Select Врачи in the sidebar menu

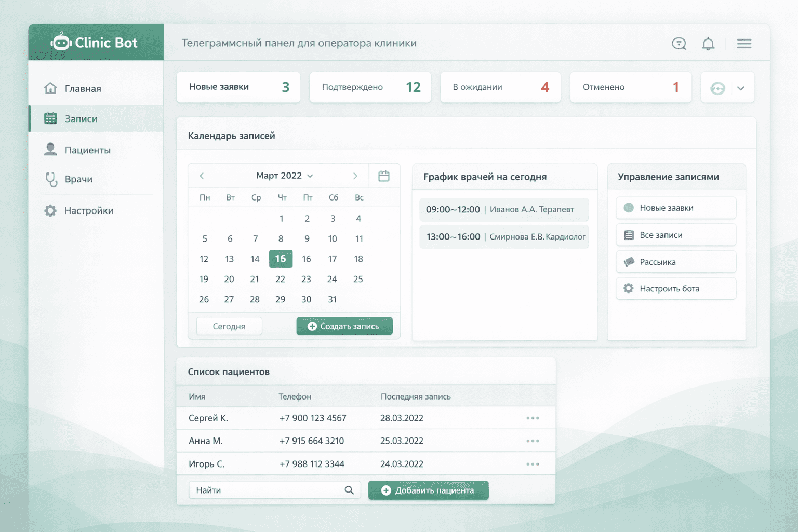coord(78,179)
